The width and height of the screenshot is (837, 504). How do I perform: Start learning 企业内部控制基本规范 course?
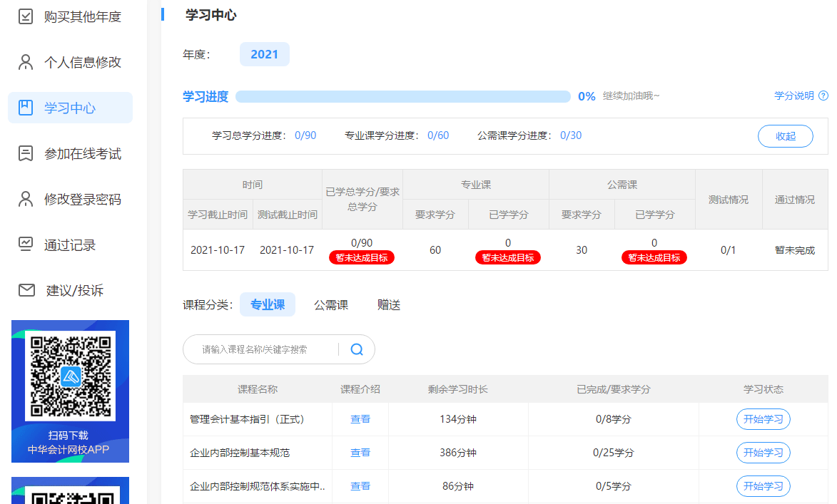point(763,453)
